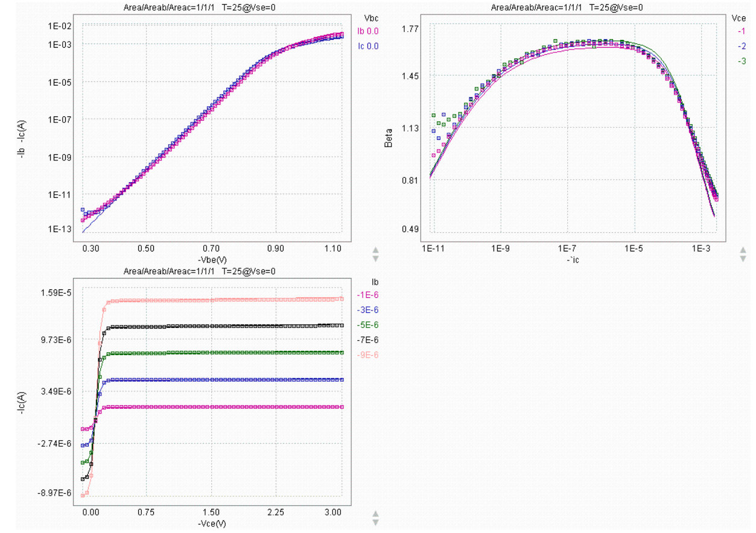Click the -Vce(V) x-axis label
The height and width of the screenshot is (533, 756).
[213, 524]
